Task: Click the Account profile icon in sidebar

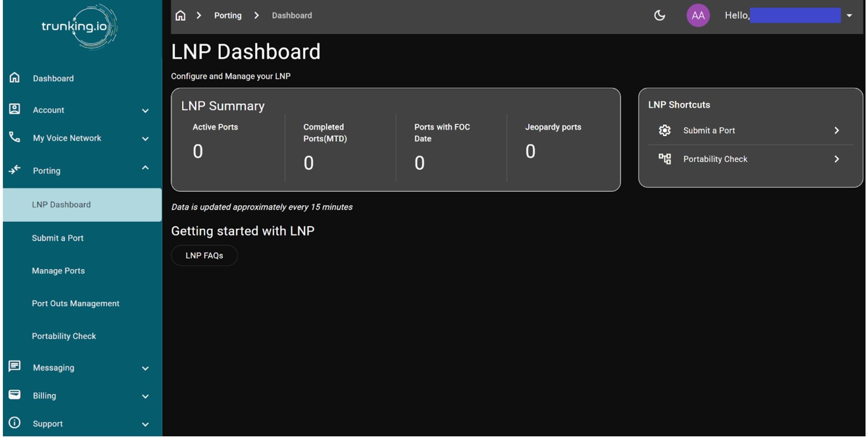Action: tap(14, 109)
